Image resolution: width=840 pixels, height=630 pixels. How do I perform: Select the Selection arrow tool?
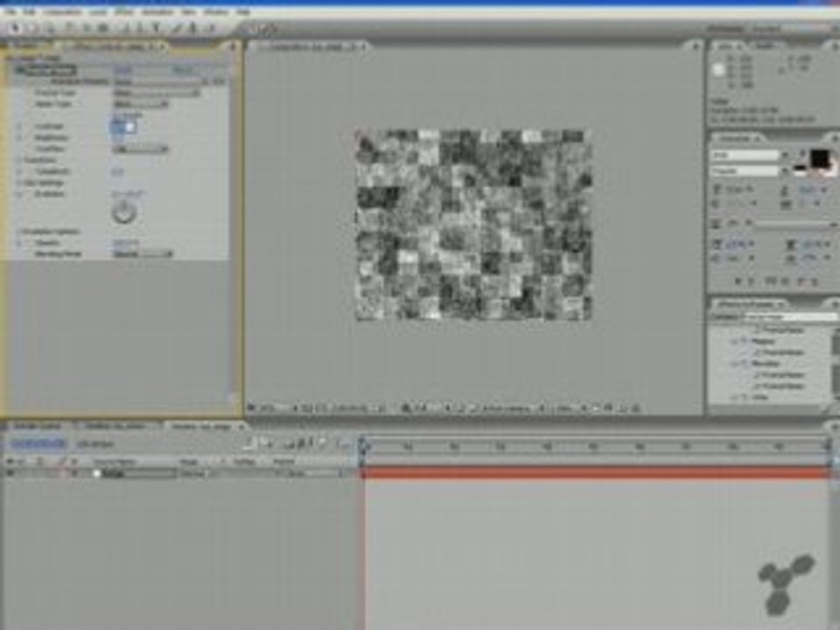click(16, 28)
